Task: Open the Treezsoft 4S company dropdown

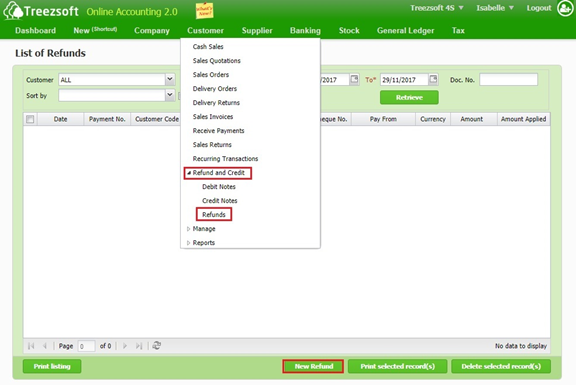Action: 437,8
